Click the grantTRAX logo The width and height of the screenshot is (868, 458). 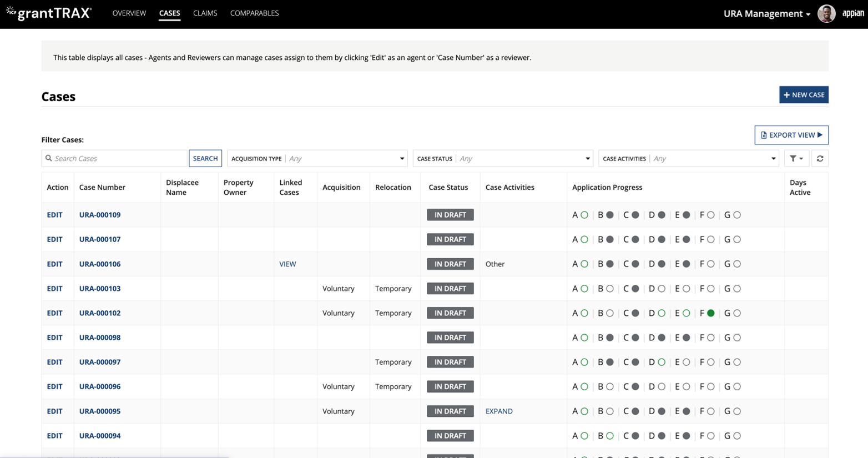[x=49, y=13]
